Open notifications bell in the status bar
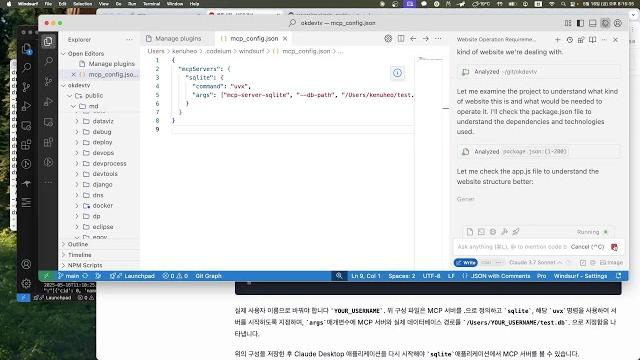 [619, 276]
